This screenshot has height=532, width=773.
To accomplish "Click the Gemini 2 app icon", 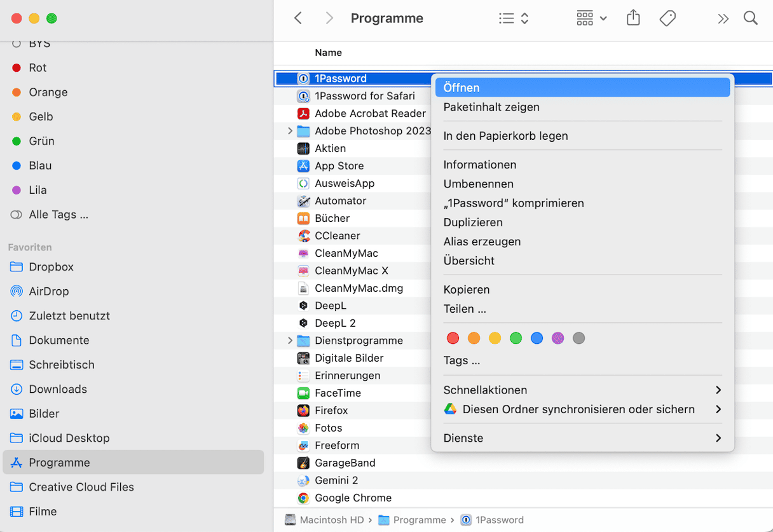I will click(303, 481).
